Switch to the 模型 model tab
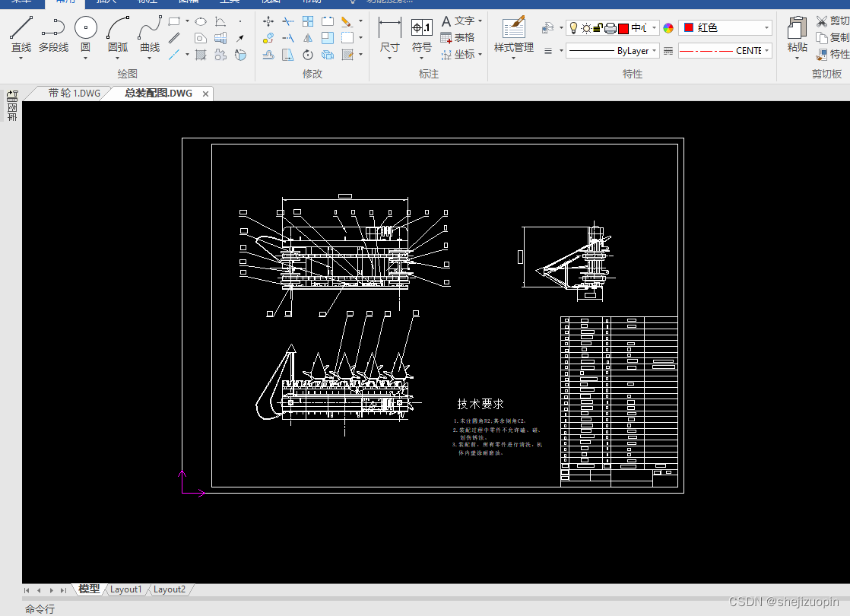Viewport: 850px width, 616px height. (x=89, y=589)
